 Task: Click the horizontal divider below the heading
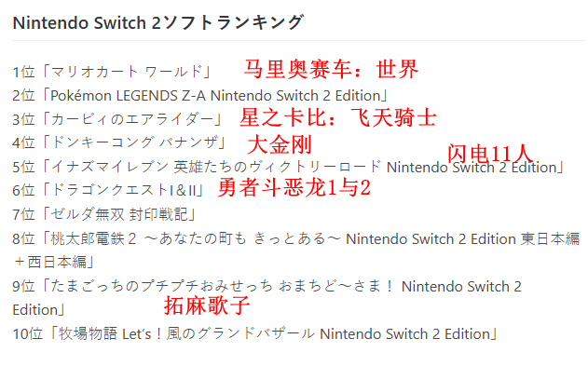pyautogui.click(x=299, y=40)
